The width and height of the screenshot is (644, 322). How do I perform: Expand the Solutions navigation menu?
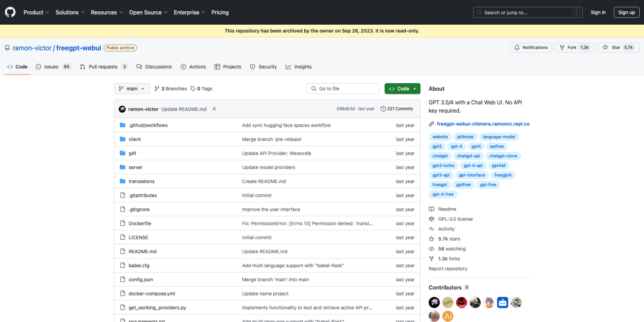pos(70,12)
